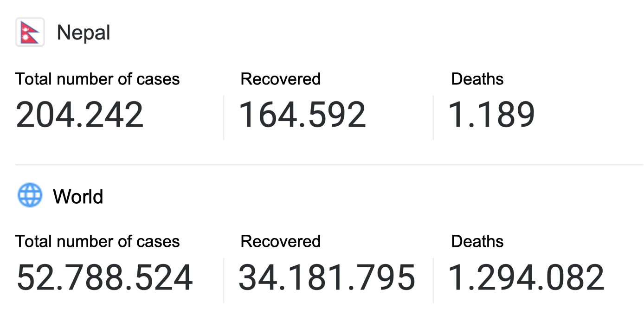The height and width of the screenshot is (335, 644).
Task: Click Nepal's deaths count 1.189
Action: (491, 115)
